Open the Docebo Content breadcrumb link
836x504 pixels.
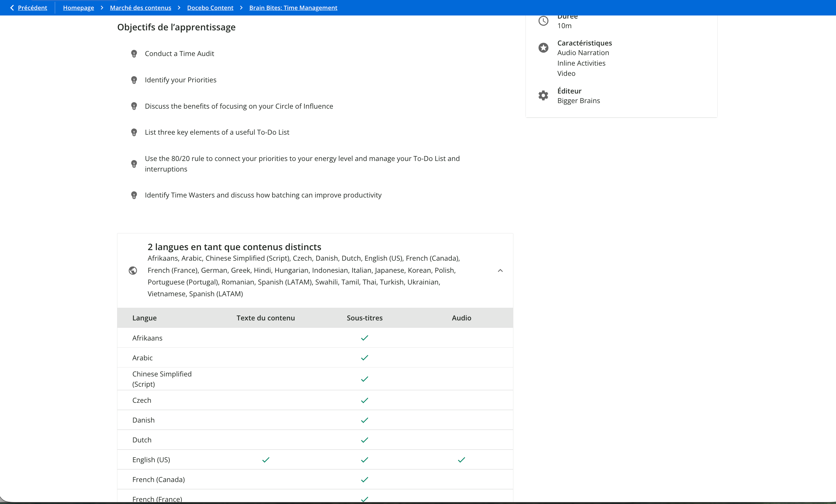(x=210, y=7)
